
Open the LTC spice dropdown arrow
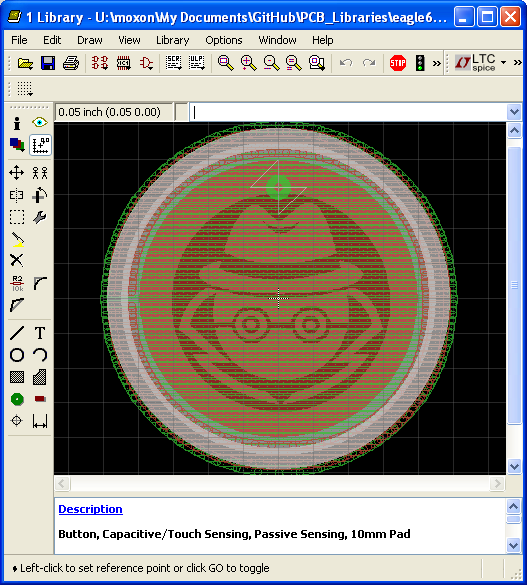click(x=504, y=62)
